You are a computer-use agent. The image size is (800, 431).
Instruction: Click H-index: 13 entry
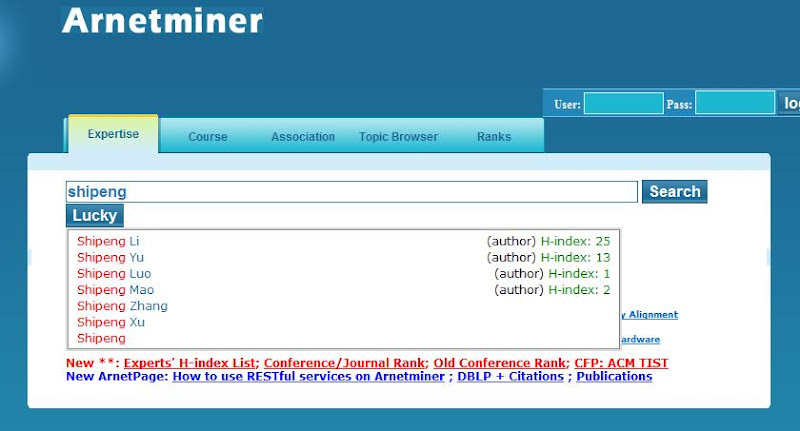coord(576,258)
